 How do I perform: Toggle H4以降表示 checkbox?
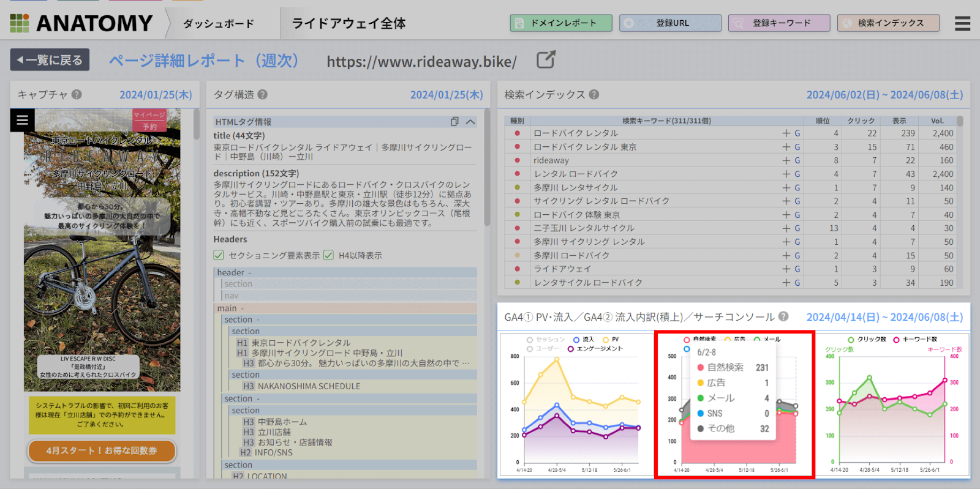[328, 255]
